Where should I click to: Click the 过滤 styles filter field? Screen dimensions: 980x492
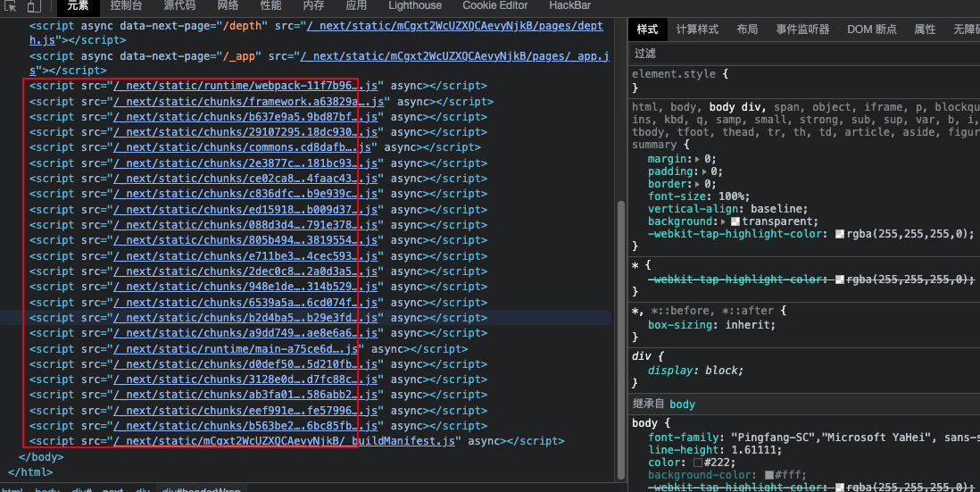pyautogui.click(x=804, y=54)
